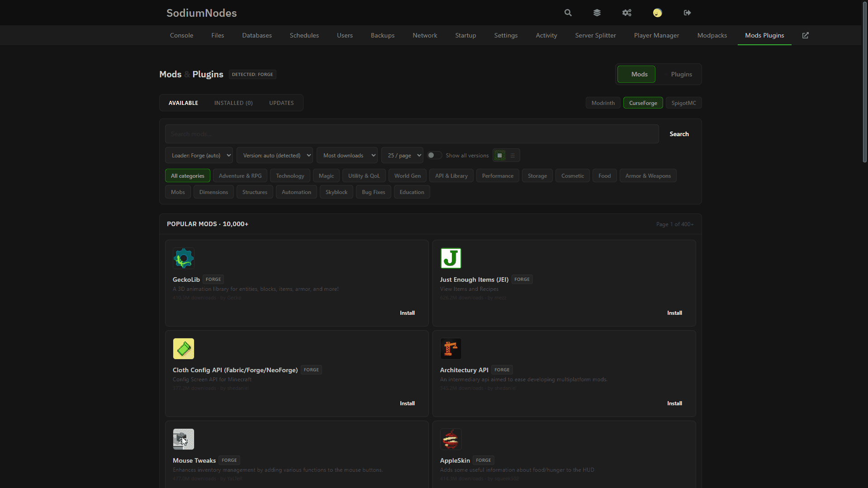Open the user avatar profile

pos(657,13)
